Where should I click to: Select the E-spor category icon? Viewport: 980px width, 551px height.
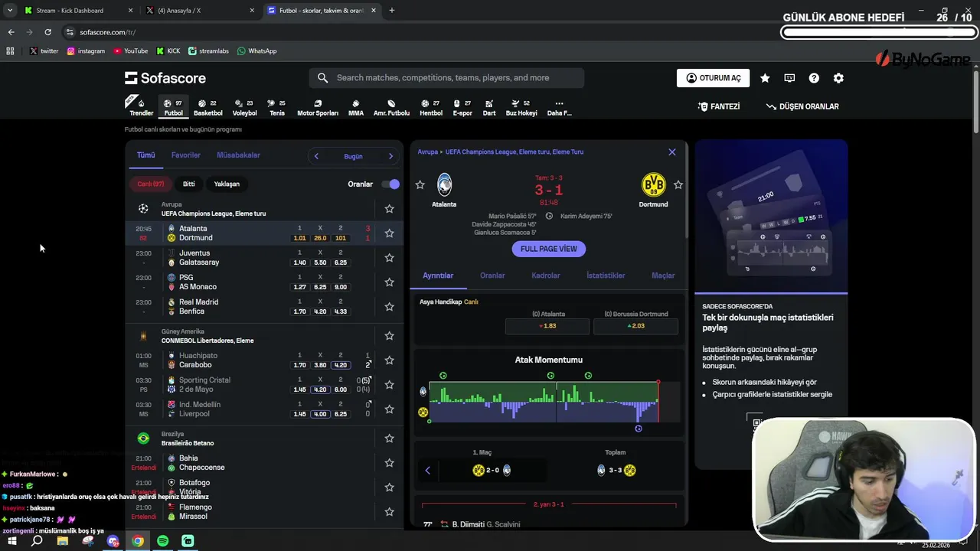[462, 107]
